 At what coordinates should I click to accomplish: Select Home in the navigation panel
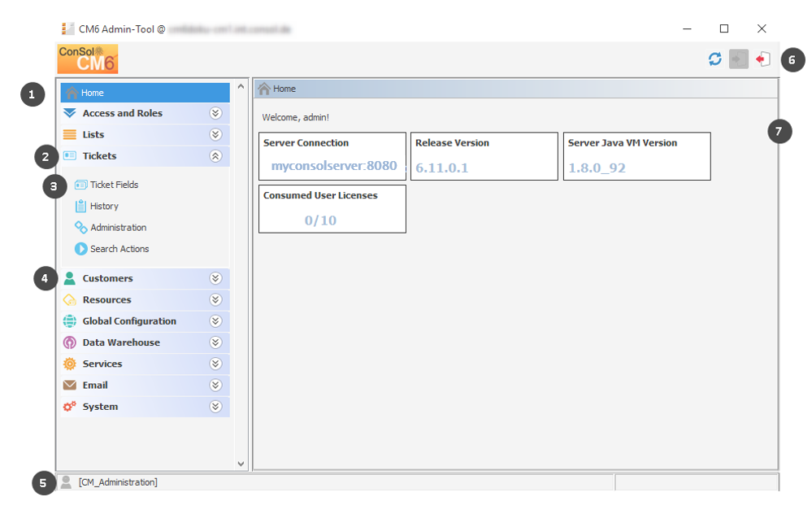click(x=92, y=93)
